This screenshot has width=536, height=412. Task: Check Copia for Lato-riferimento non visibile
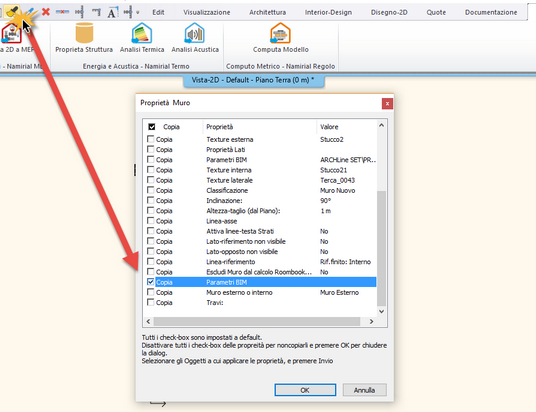coord(150,241)
